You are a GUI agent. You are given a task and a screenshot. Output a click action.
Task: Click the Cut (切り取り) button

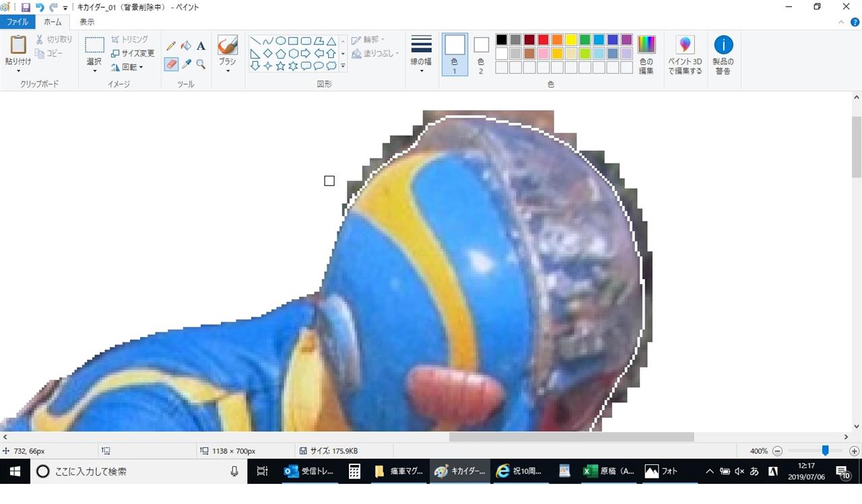[x=54, y=40]
